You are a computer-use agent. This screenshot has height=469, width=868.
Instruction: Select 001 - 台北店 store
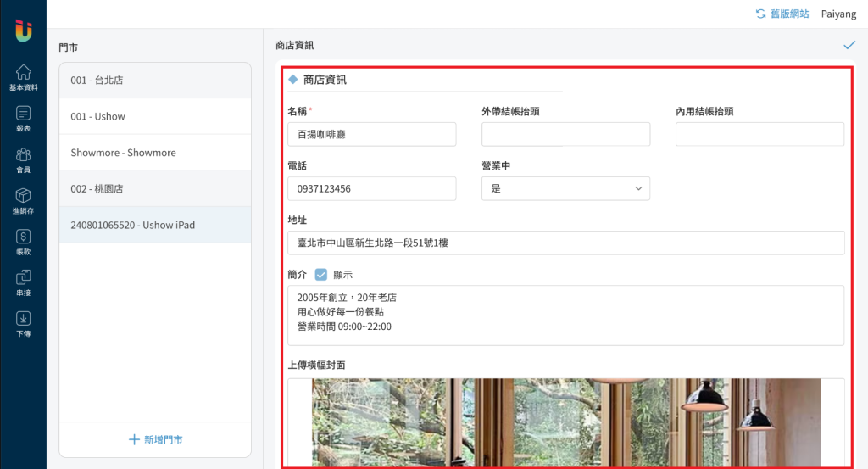pos(155,81)
